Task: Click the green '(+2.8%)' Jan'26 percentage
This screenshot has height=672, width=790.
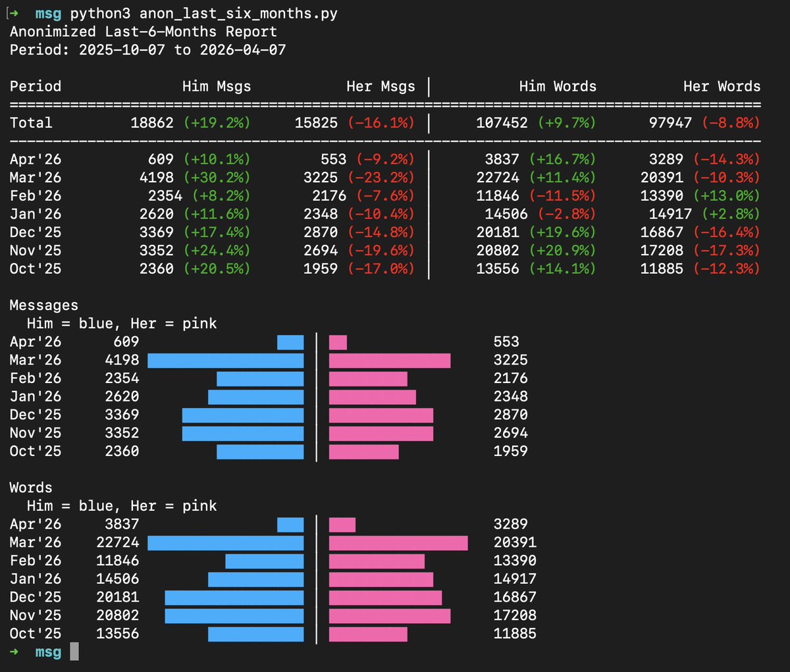Action: pos(731,214)
